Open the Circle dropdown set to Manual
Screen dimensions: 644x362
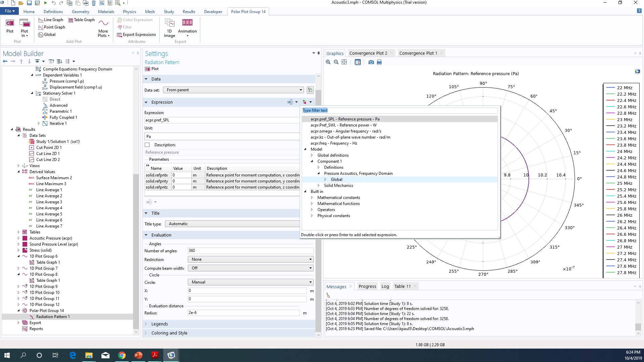251,282
